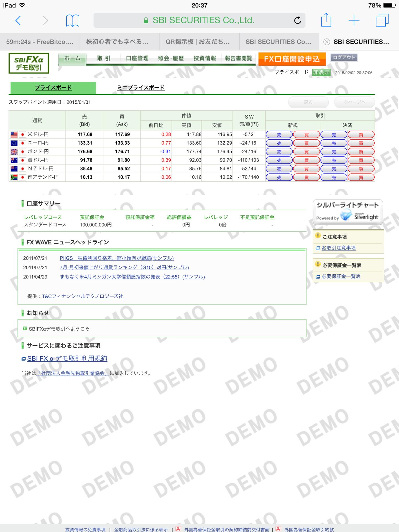Click new sell 売 for 米ドル-円
This screenshot has height=532, width=399.
(279, 135)
